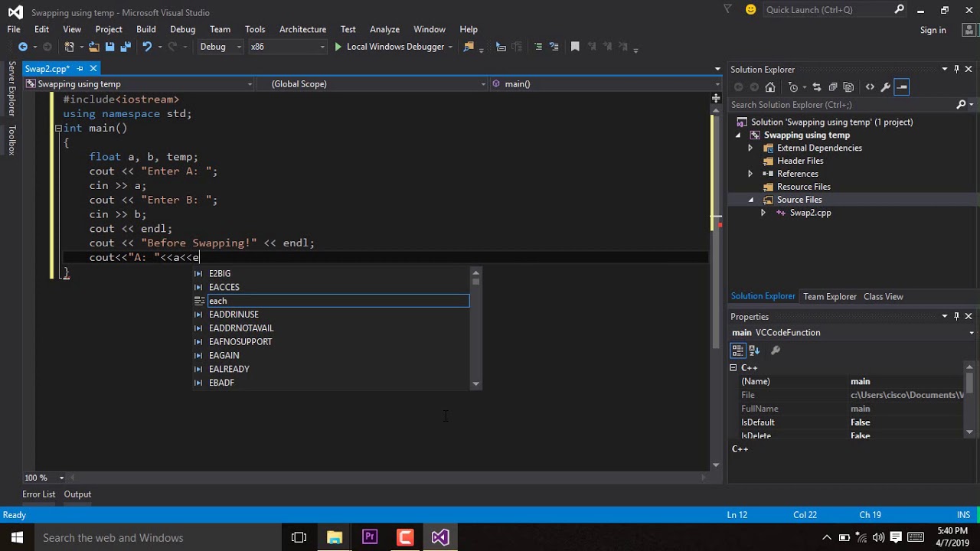The width and height of the screenshot is (980, 551).
Task: Click the notifications flag icon in title bar
Action: tap(727, 10)
